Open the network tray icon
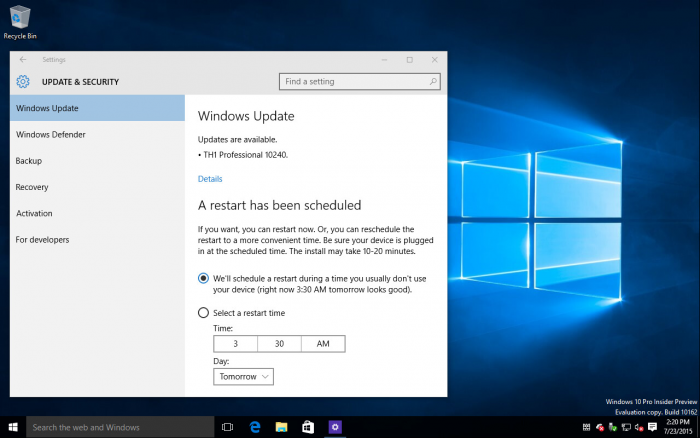This screenshot has height=438, width=700. coord(626,427)
